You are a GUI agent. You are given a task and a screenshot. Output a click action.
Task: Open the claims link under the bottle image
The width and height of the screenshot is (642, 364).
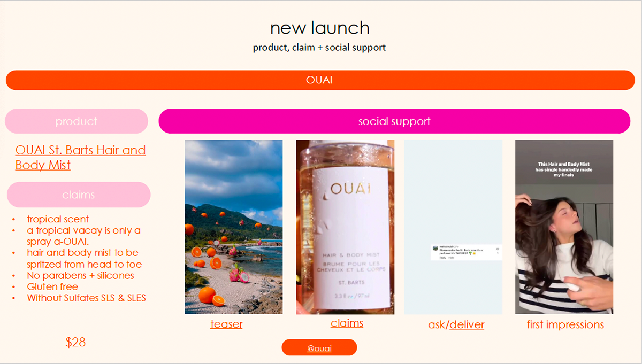pyautogui.click(x=347, y=323)
